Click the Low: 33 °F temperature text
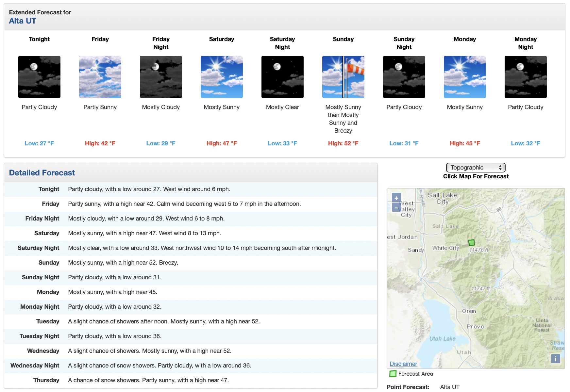Screen dimensions: 570x392 click(x=282, y=143)
